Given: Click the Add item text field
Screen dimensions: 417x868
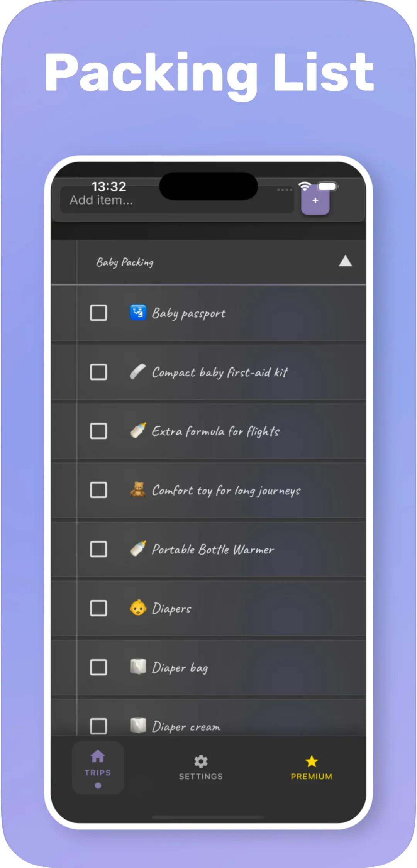Looking at the screenshot, I should click(x=177, y=200).
